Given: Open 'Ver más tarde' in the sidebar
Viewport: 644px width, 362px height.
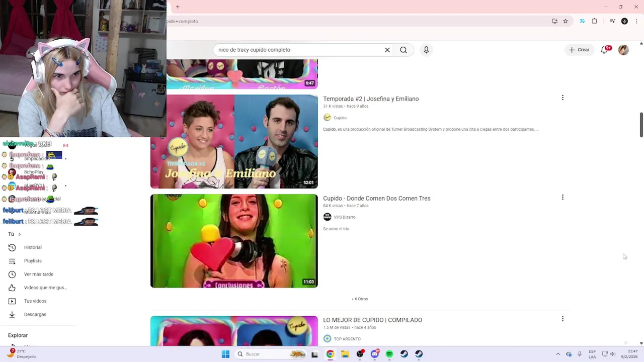Looking at the screenshot, I should pyautogui.click(x=38, y=274).
